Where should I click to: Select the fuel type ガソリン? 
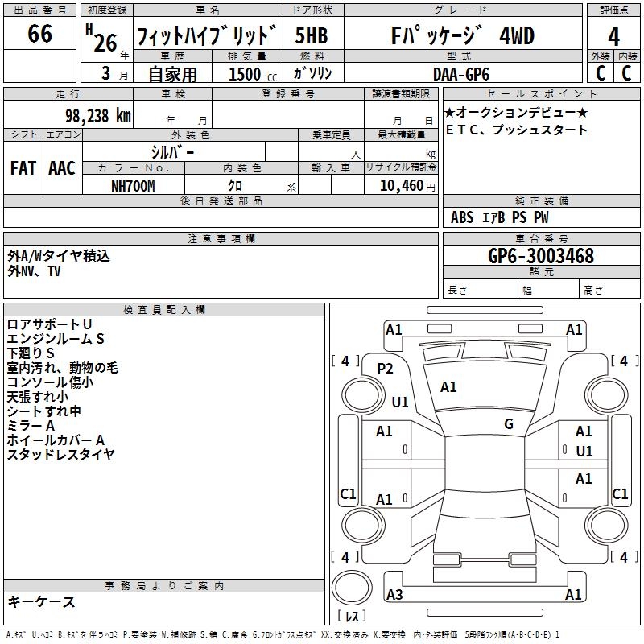312,73
